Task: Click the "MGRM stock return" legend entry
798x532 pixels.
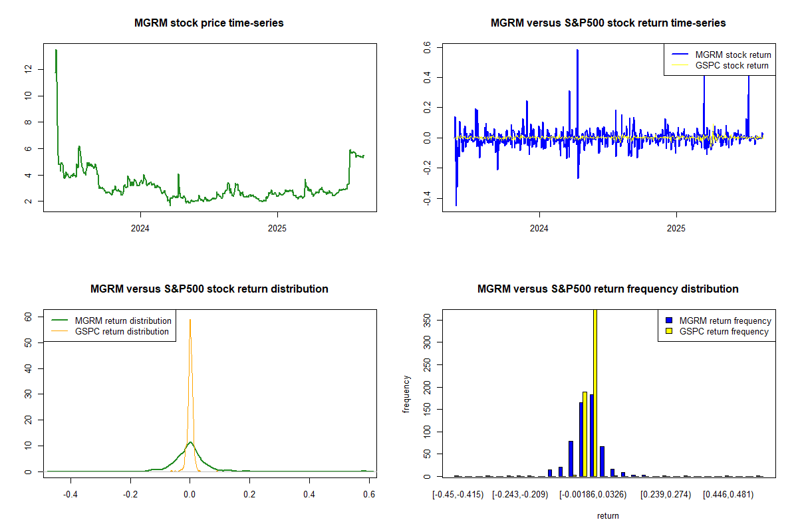Action: [733, 55]
